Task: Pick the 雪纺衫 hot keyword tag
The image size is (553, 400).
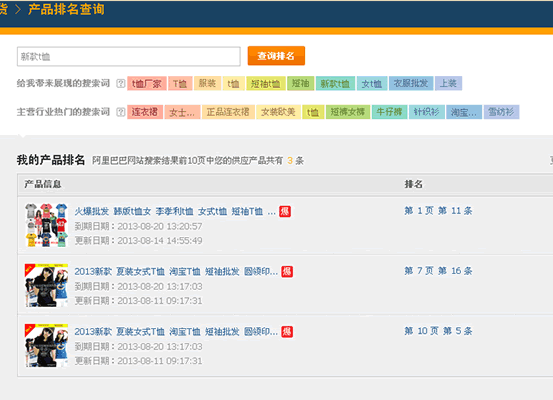Action: [501, 112]
